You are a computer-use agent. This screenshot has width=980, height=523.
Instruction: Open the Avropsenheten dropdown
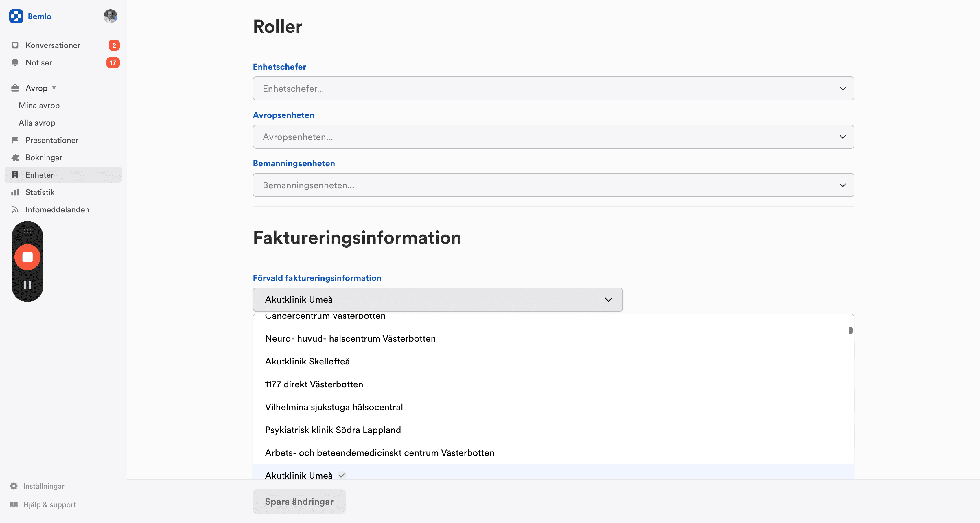coord(553,137)
